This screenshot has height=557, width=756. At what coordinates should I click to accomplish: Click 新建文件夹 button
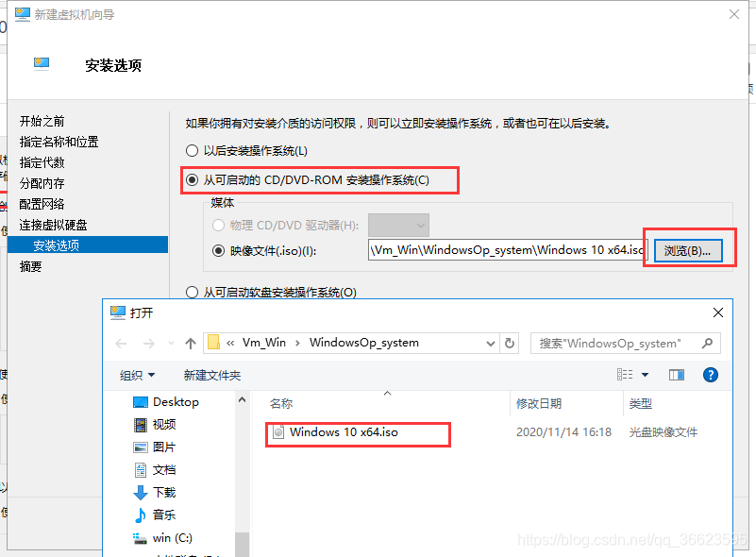pos(212,375)
